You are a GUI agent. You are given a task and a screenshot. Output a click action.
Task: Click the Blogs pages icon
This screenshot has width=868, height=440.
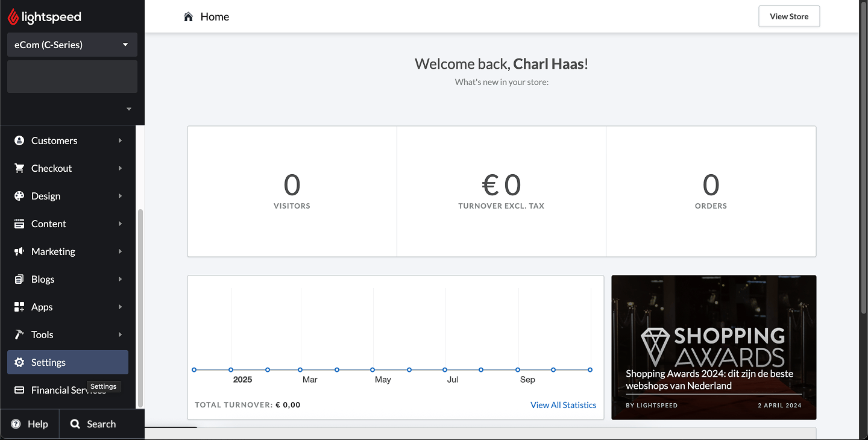point(19,279)
